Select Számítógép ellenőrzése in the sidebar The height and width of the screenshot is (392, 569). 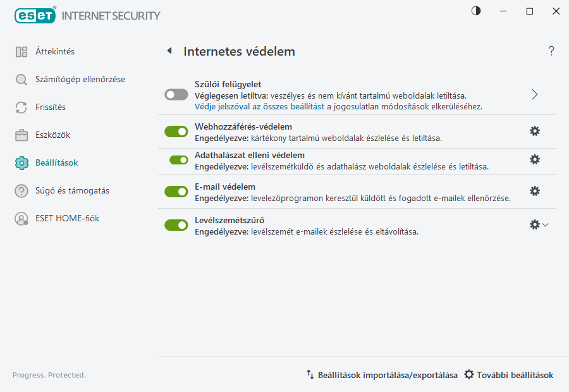(x=74, y=80)
